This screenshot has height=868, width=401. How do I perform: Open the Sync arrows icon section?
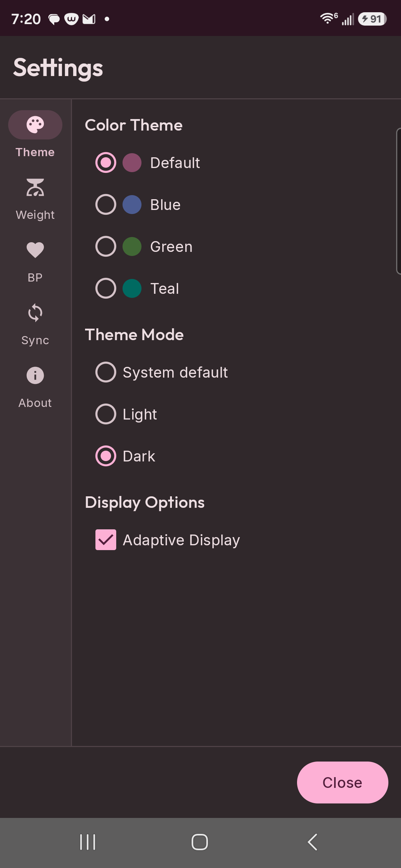[x=35, y=313]
